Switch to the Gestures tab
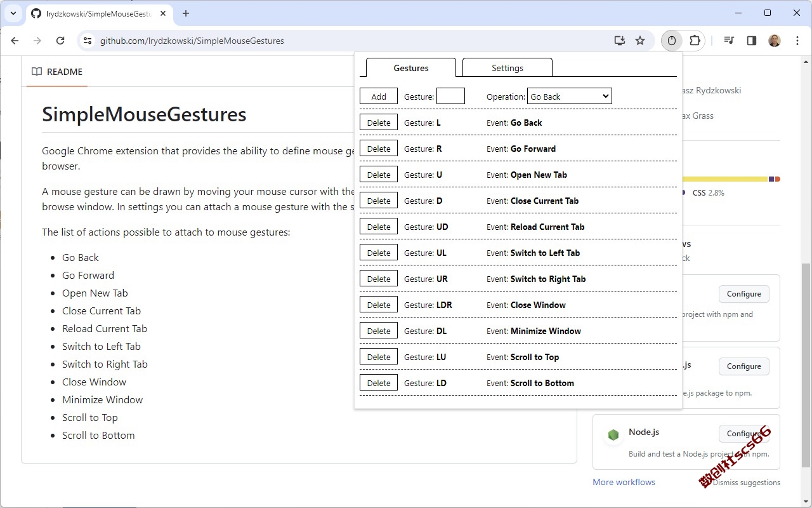 coord(411,68)
